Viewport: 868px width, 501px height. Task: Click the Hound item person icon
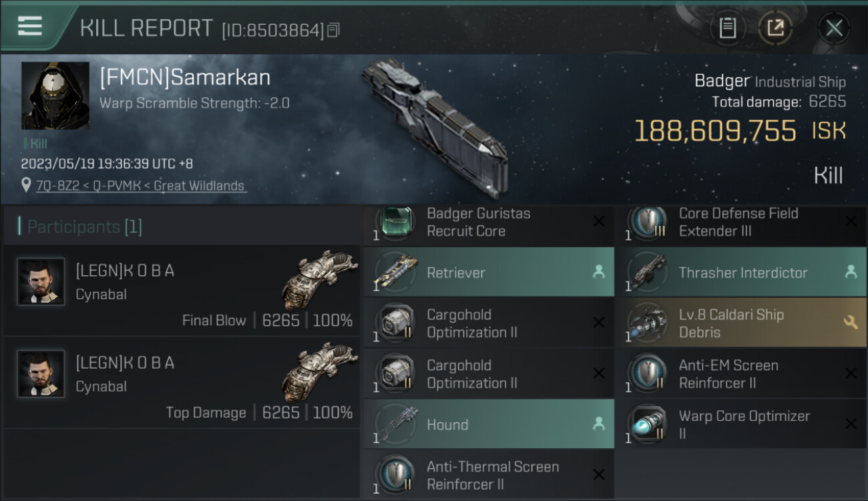(x=599, y=424)
